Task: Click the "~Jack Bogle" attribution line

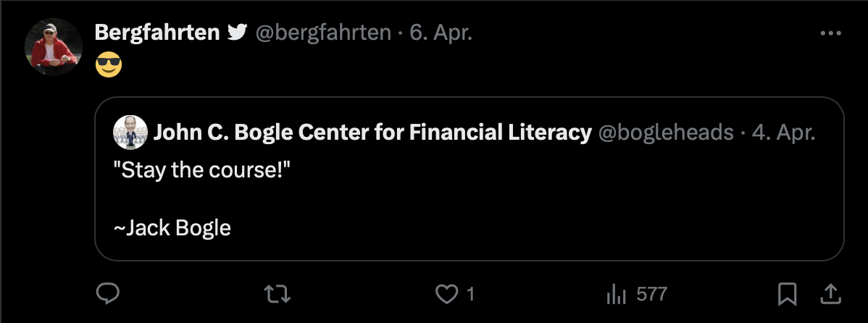Action: (x=172, y=228)
